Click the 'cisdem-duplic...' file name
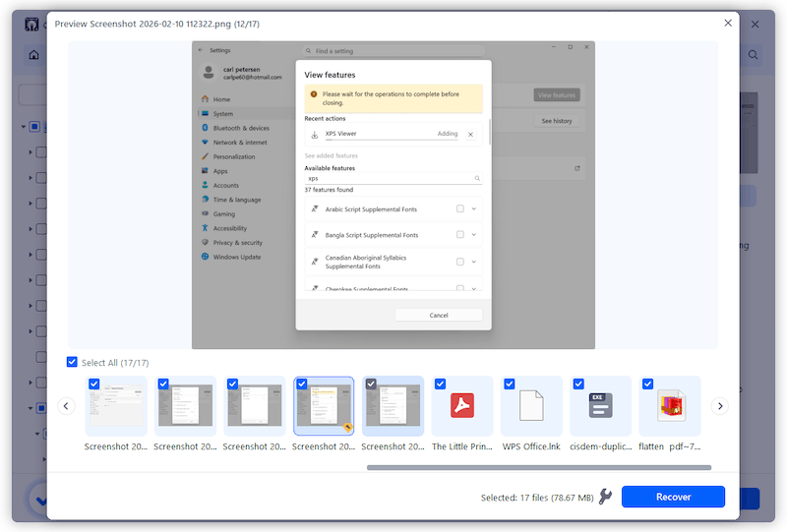 (x=600, y=446)
